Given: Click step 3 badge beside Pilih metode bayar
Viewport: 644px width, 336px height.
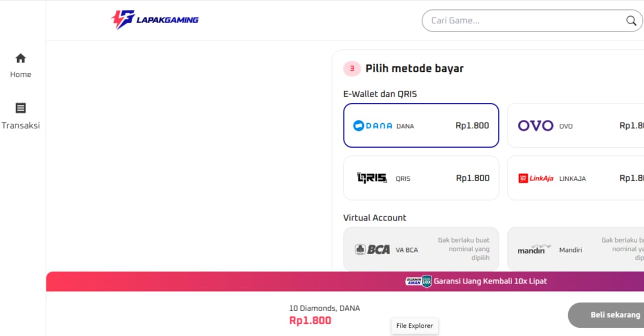Looking at the screenshot, I should (352, 69).
